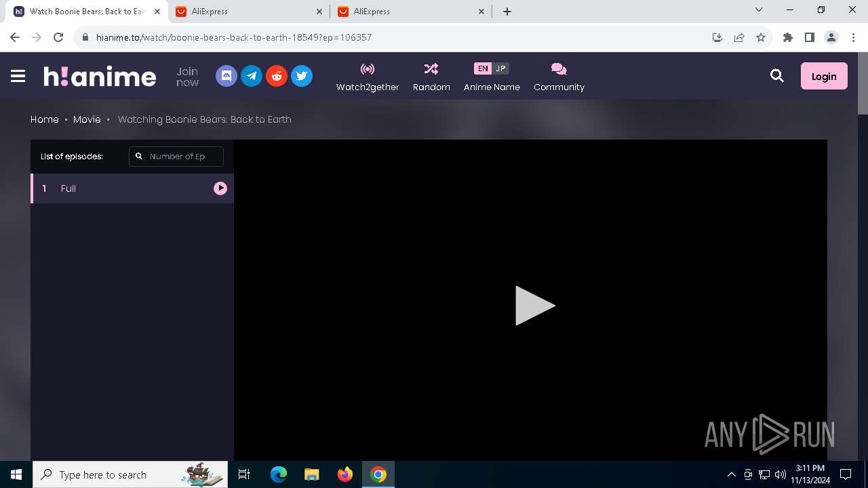The width and height of the screenshot is (868, 488).
Task: Open the tab search dropdown chevron
Action: (x=759, y=9)
